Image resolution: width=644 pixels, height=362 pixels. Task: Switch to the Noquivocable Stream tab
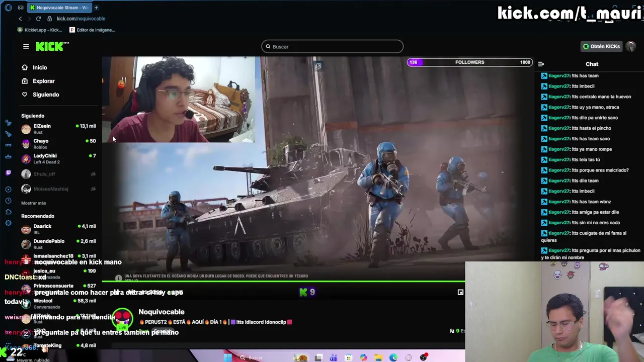59,8
